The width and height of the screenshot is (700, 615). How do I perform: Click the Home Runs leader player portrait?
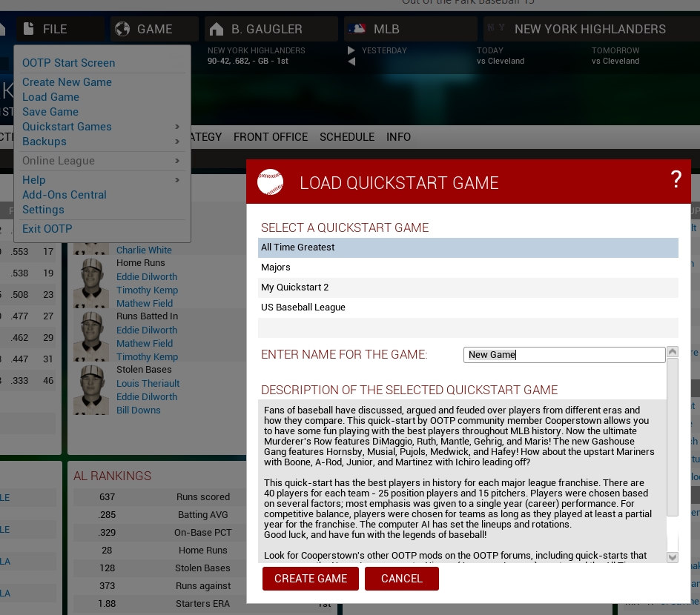click(x=91, y=283)
